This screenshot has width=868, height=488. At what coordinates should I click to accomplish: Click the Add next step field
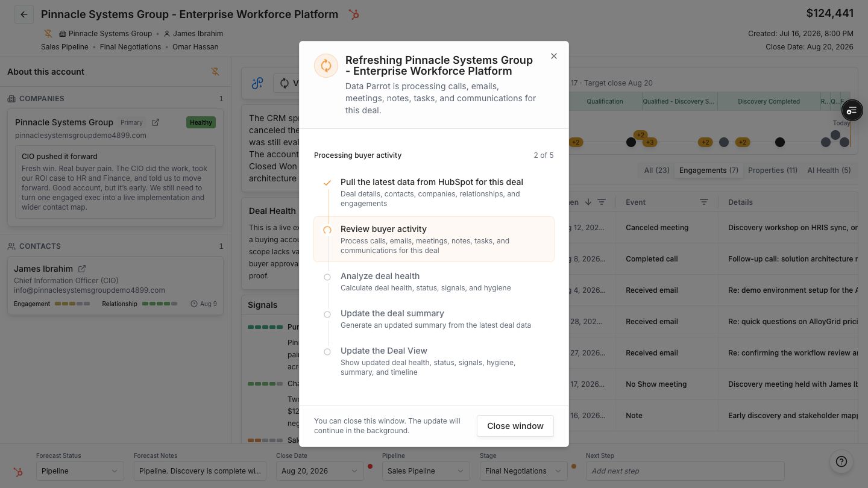point(685,471)
